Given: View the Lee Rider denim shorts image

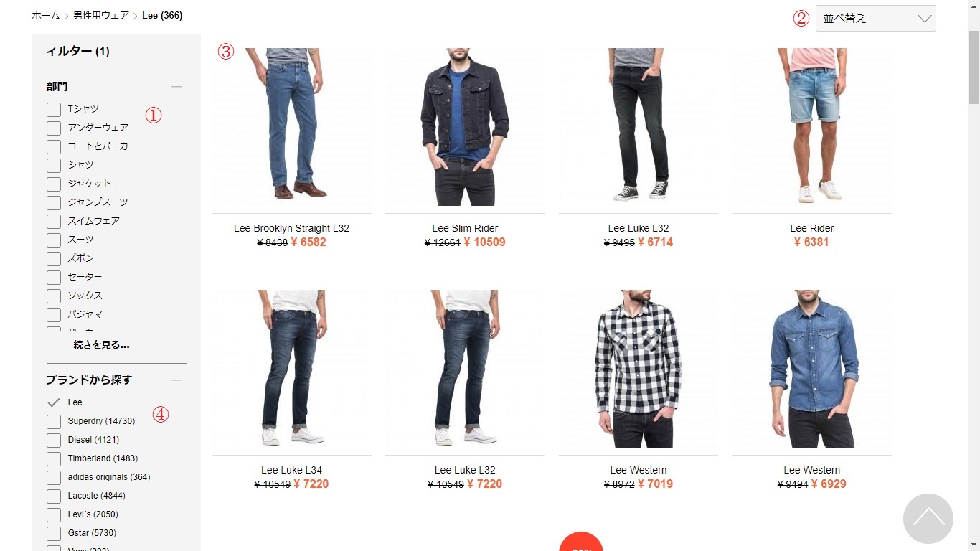Looking at the screenshot, I should click(x=812, y=127).
